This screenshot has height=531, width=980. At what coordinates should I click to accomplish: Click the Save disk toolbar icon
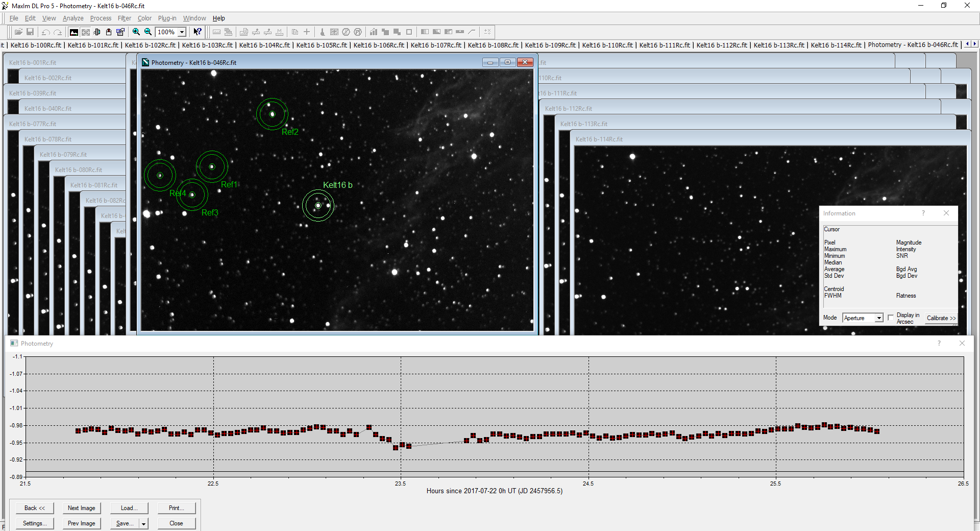point(30,32)
